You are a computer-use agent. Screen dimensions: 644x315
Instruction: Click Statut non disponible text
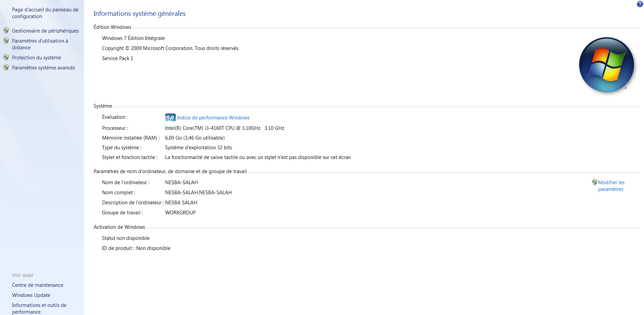126,238
